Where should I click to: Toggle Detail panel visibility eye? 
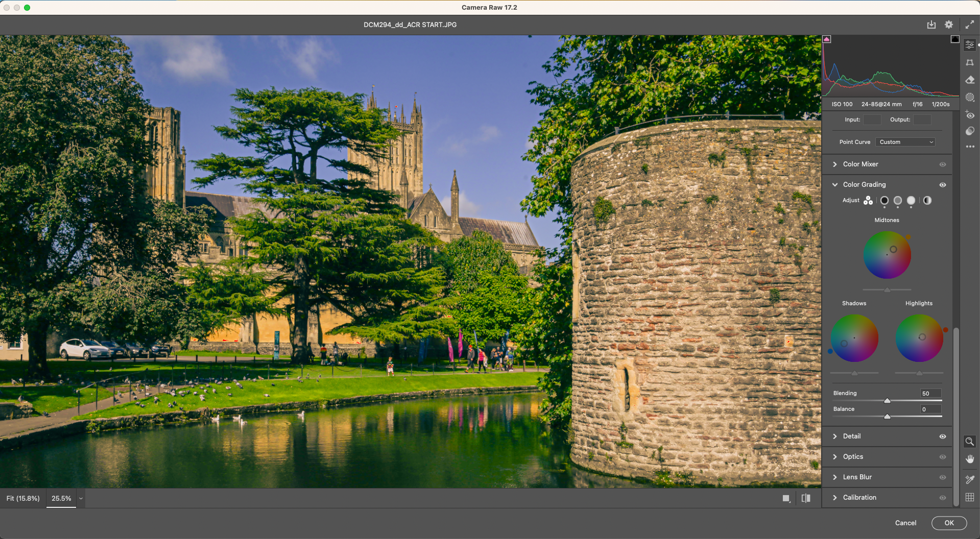point(943,436)
